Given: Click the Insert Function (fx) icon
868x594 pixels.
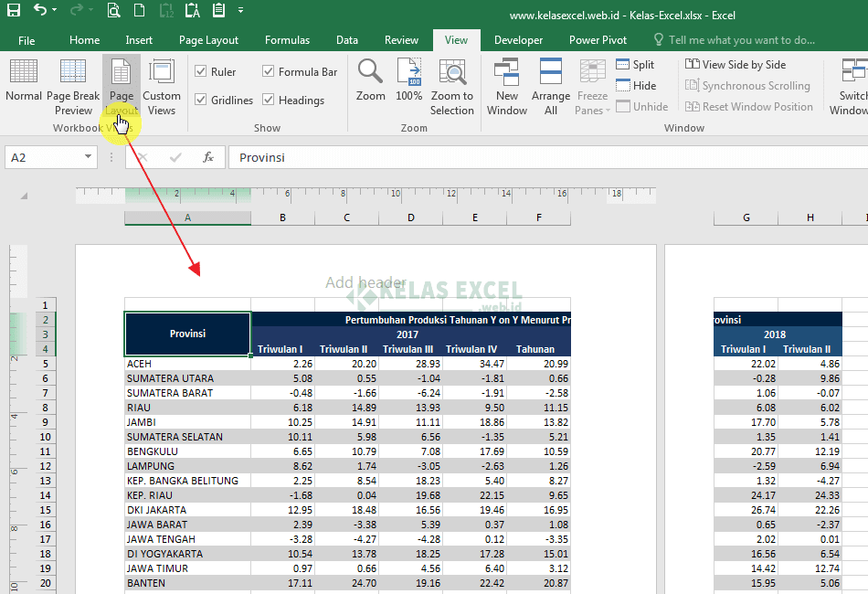Looking at the screenshot, I should (207, 157).
